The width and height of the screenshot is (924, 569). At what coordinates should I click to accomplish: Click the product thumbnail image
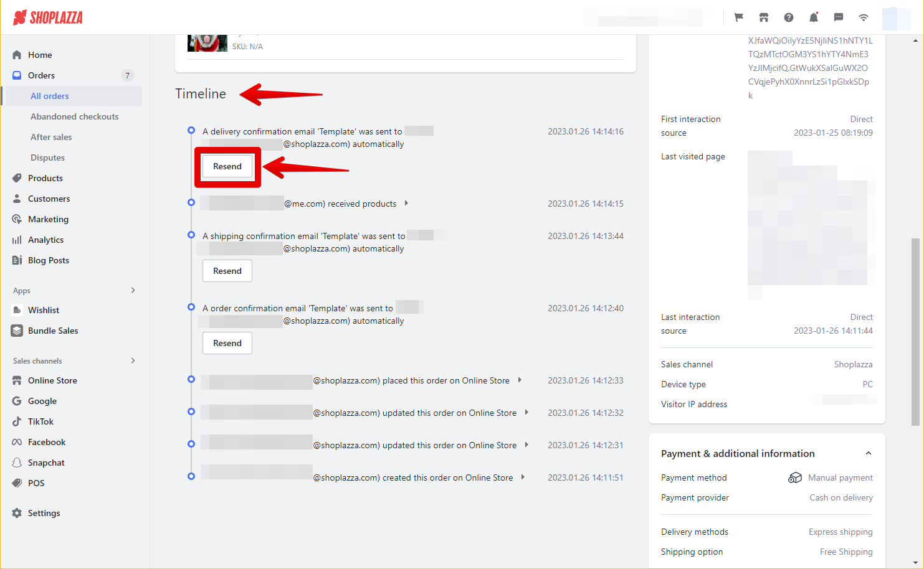tap(207, 43)
